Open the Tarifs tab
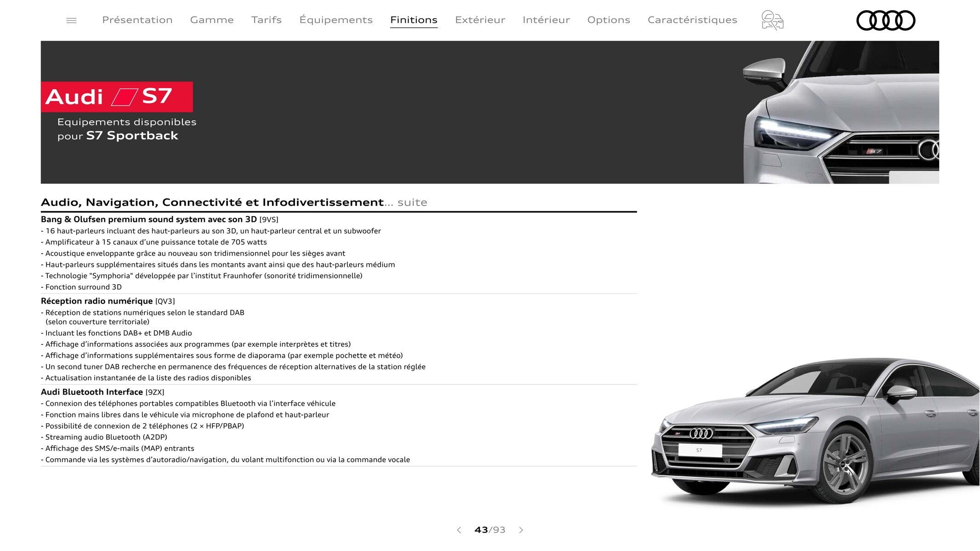980x551 pixels. pyautogui.click(x=266, y=20)
